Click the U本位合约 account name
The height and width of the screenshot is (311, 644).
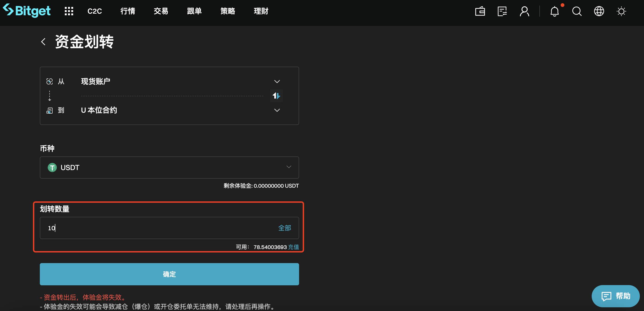(x=99, y=110)
